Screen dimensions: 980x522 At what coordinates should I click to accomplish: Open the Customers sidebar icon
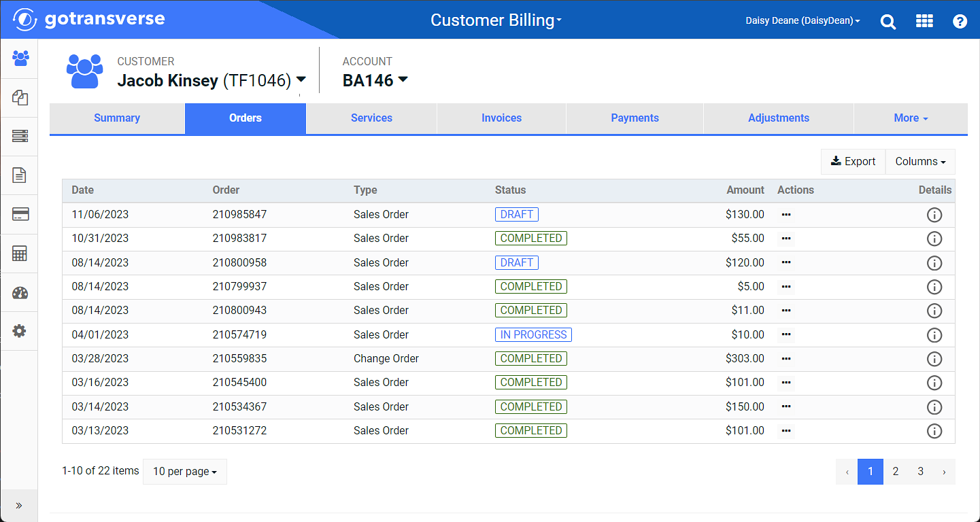[20, 58]
